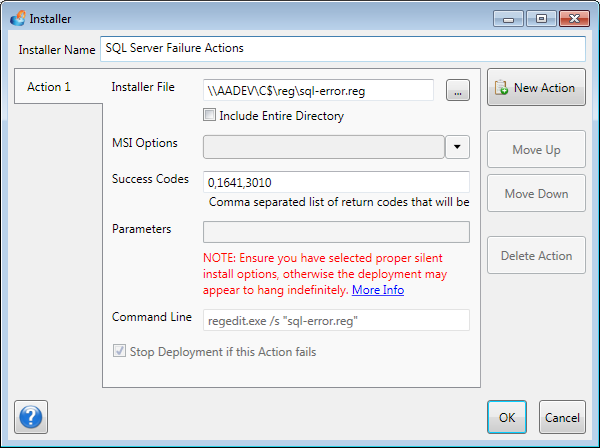
Task: Maximize the Installer window
Action: pyautogui.click(x=541, y=19)
